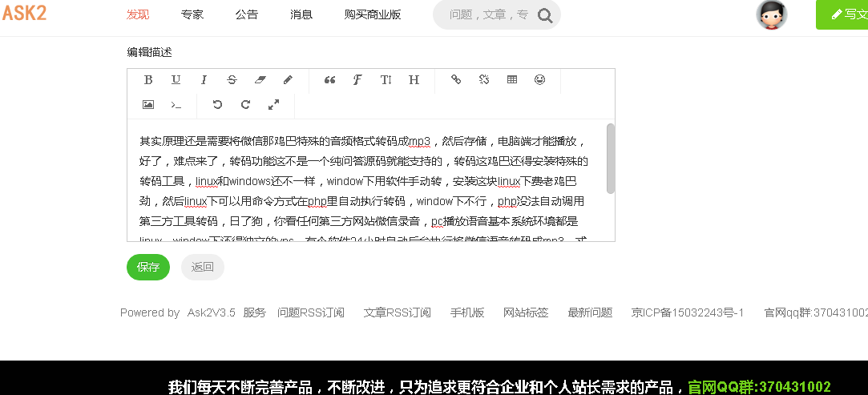This screenshot has height=395, width=868.
Task: Go to the 公告 page
Action: (x=247, y=14)
